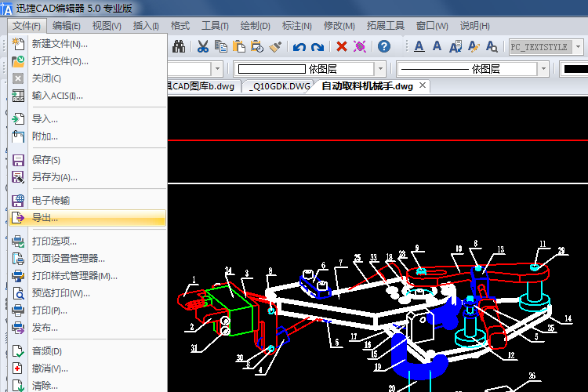The width and height of the screenshot is (588, 392).
Task: Click the green block in the drawing
Action: pyautogui.click(x=233, y=309)
